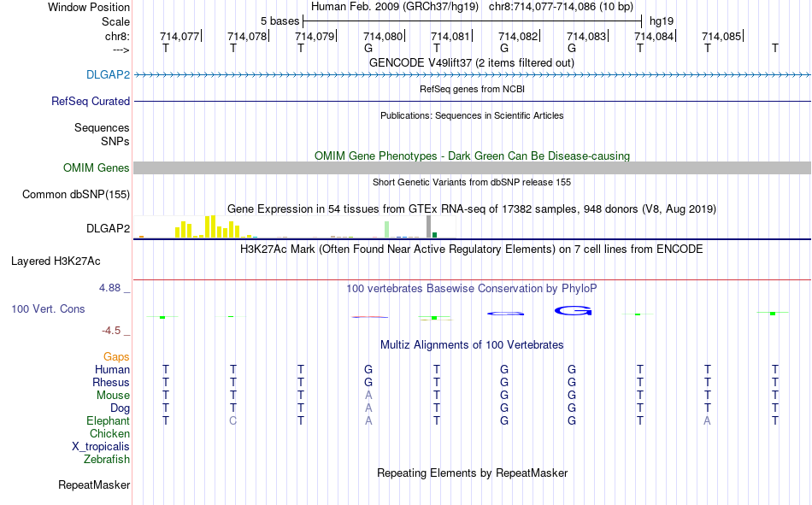Click Short Genetic Variants from dbSNP title

pos(472,182)
